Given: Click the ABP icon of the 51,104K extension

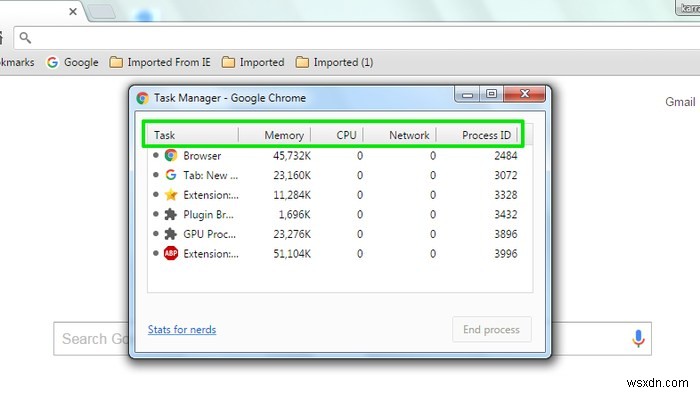Looking at the screenshot, I should tap(171, 254).
